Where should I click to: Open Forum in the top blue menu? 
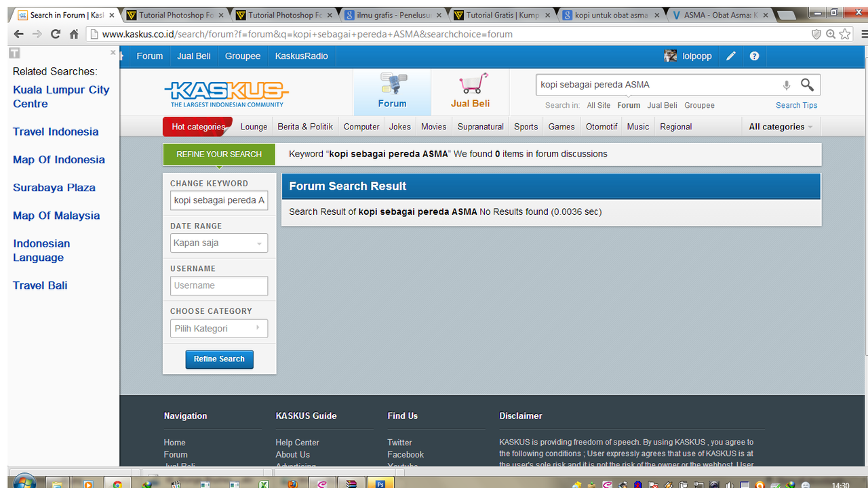150,56
